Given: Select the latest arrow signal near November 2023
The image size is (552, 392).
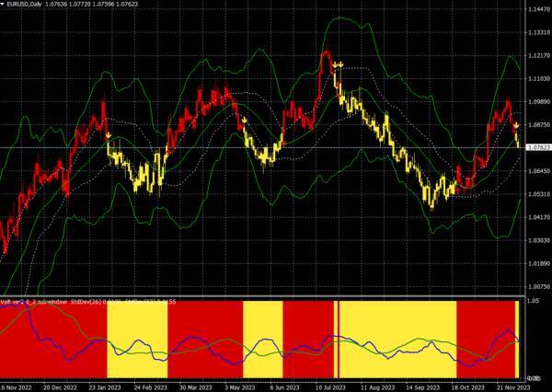Looking at the screenshot, I should point(516,124).
